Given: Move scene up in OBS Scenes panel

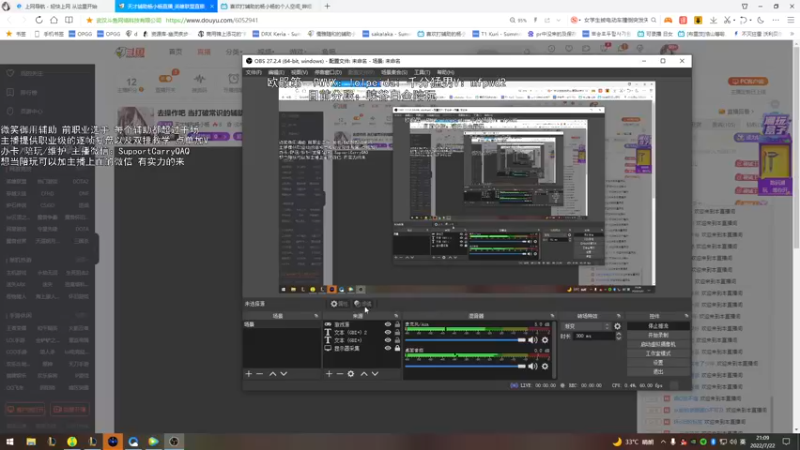Looking at the screenshot, I should pos(272,374).
